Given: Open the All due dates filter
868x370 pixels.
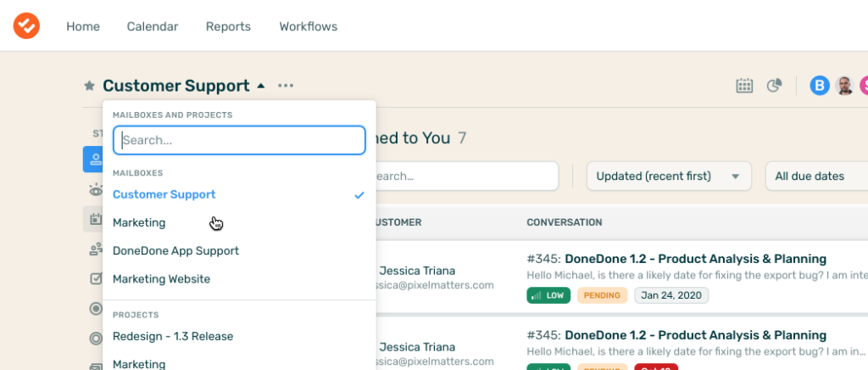Looking at the screenshot, I should 814,177.
